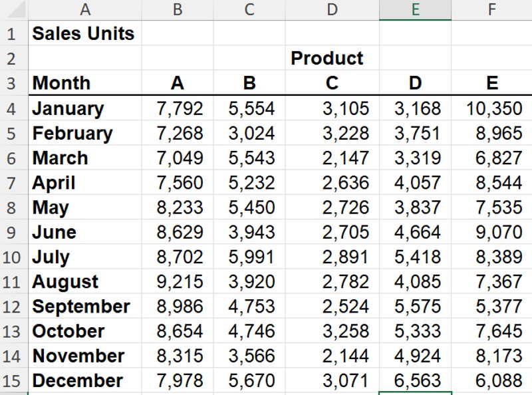Click the cell with value 7,792
This screenshot has width=532, height=395.
(x=178, y=108)
